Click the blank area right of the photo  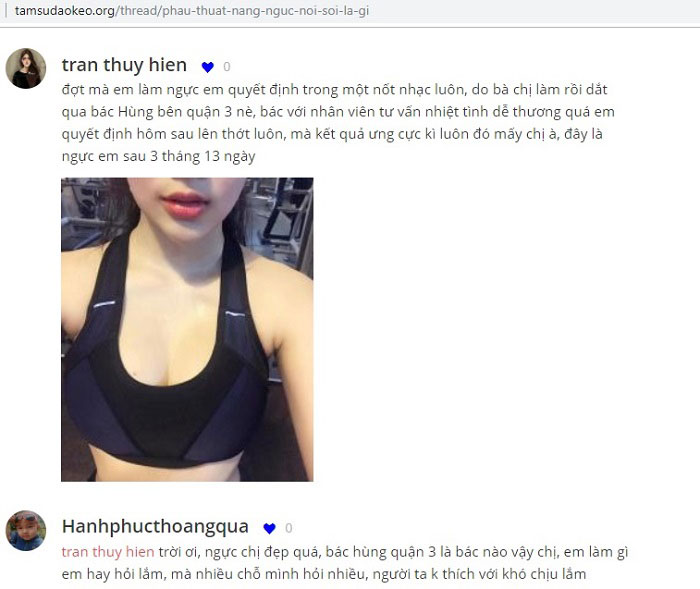click(x=504, y=330)
